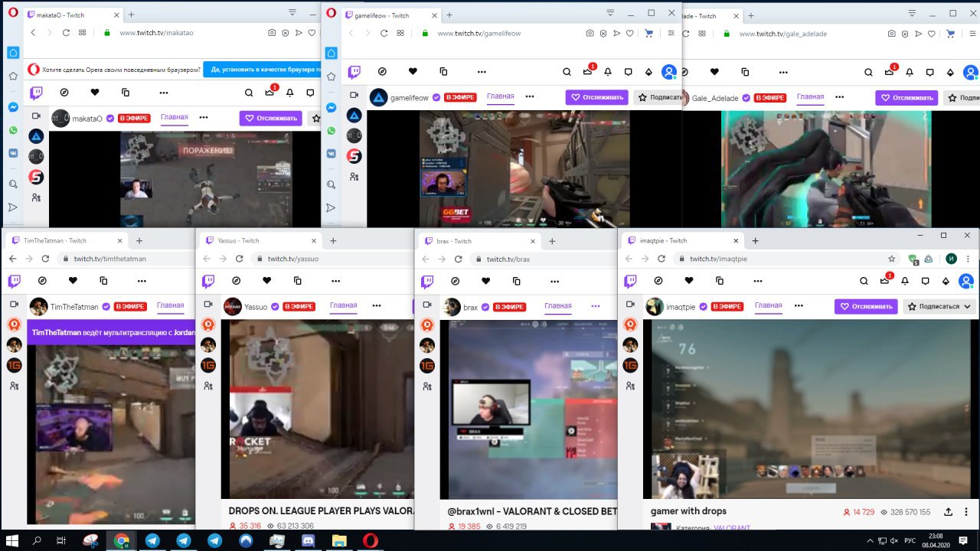Open WhatsApp in makataO window's Opera sidebar

[x=13, y=131]
